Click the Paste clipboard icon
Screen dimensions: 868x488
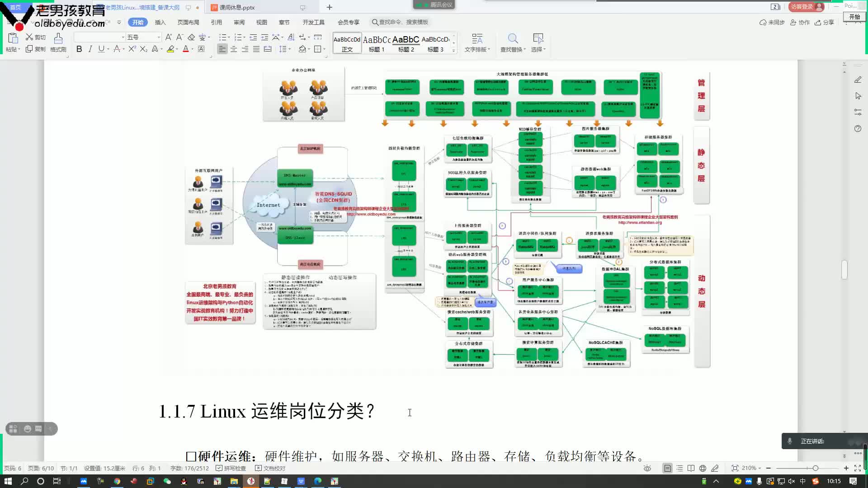[x=13, y=38]
